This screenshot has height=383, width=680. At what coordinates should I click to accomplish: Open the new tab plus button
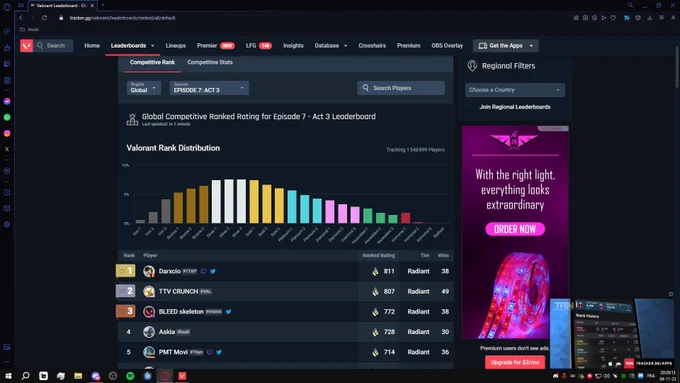point(103,5)
